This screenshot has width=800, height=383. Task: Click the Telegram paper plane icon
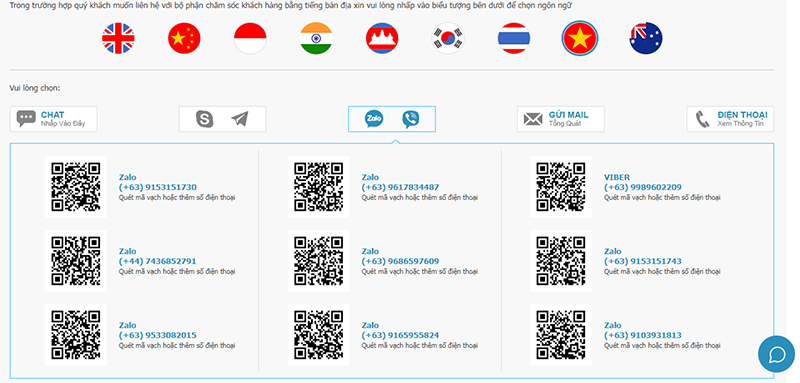(x=239, y=119)
